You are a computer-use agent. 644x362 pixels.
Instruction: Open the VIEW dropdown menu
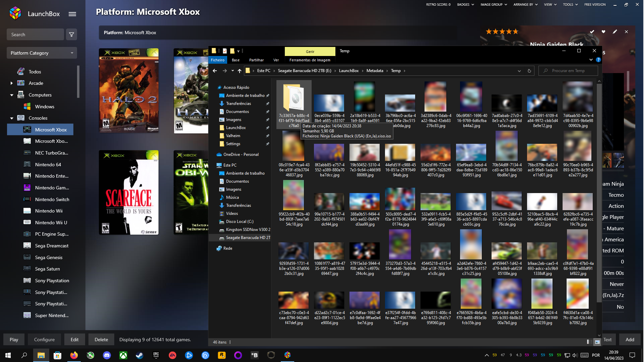coord(550,4)
